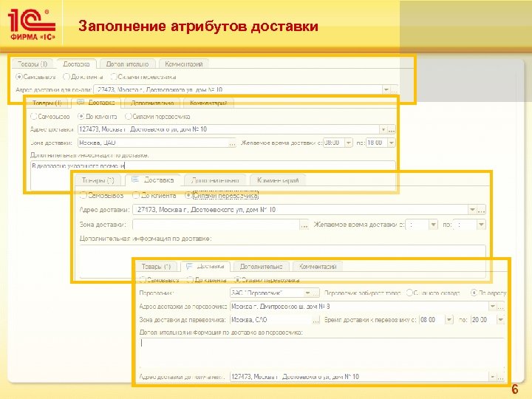Viewport: 532px width, 399px height.
Task: Expand the 18:00 delivery time dropdown
Action: point(391,143)
